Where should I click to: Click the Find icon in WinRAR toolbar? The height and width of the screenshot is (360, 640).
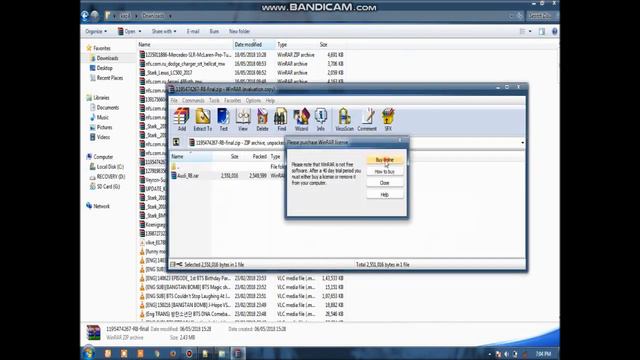tap(281, 120)
